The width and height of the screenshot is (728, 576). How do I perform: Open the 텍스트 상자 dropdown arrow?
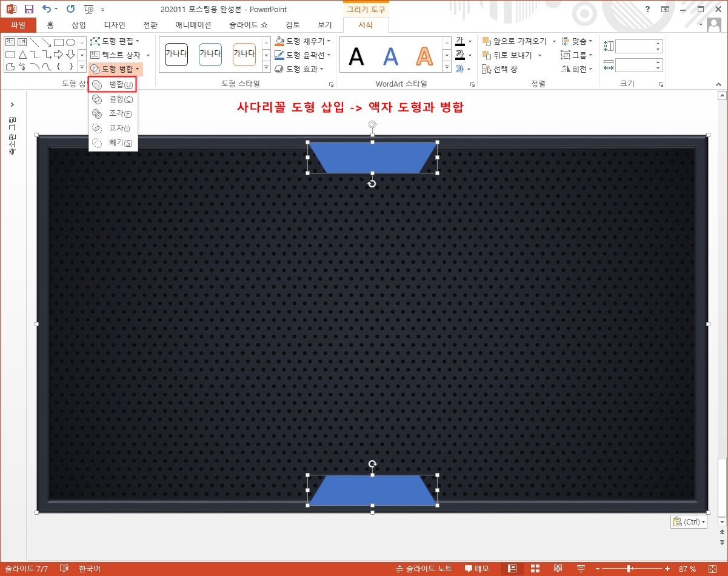click(148, 55)
